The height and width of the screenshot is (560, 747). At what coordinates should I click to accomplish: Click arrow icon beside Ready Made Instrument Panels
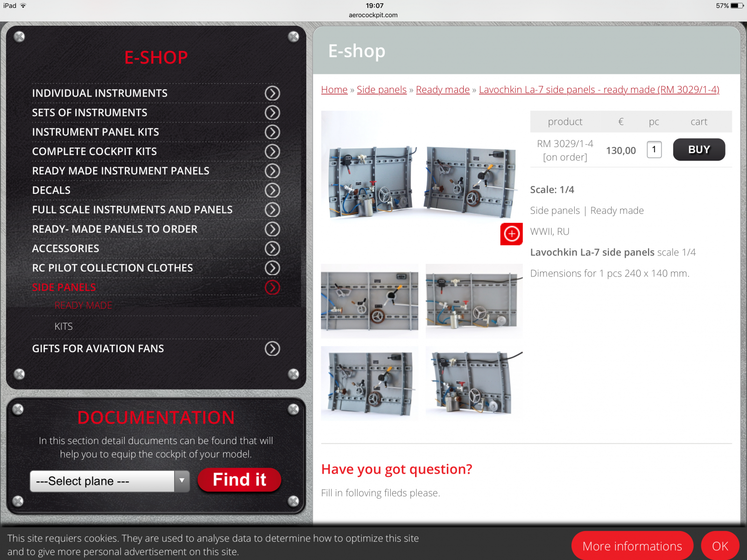[272, 171]
